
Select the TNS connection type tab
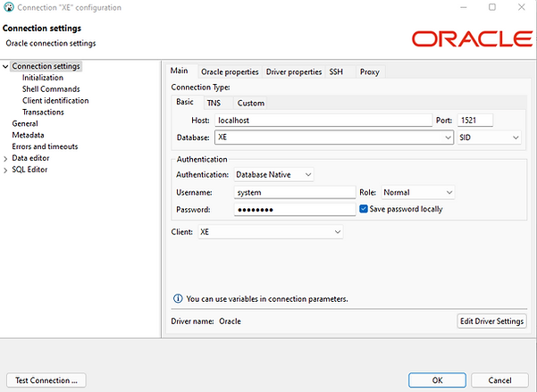(214, 103)
